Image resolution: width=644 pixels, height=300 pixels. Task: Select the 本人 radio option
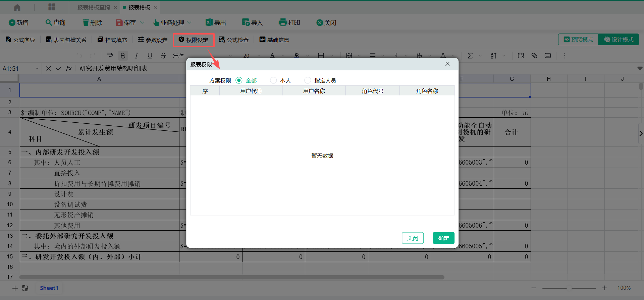(x=273, y=80)
